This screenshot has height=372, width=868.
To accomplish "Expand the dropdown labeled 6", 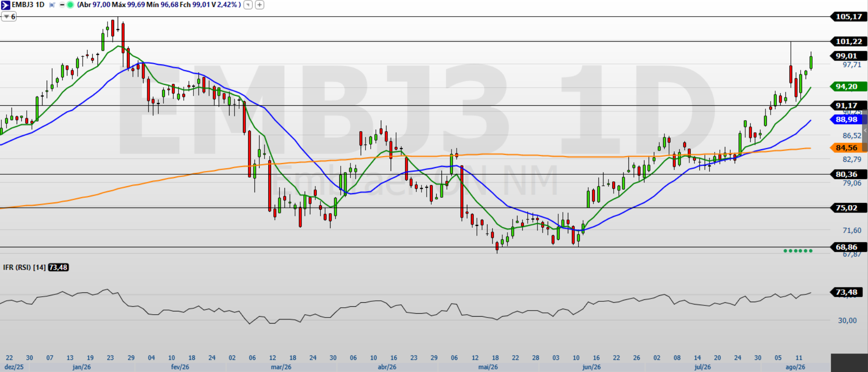I will tap(9, 17).
